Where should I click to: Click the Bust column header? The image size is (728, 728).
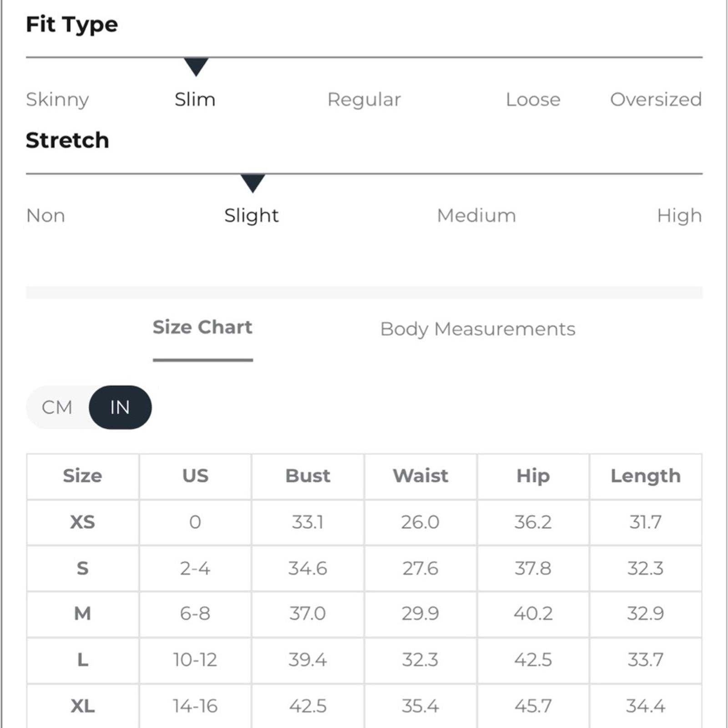(308, 476)
